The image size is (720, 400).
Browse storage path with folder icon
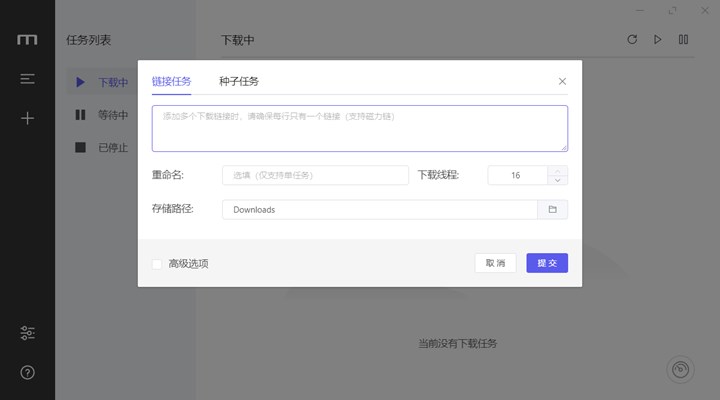552,209
